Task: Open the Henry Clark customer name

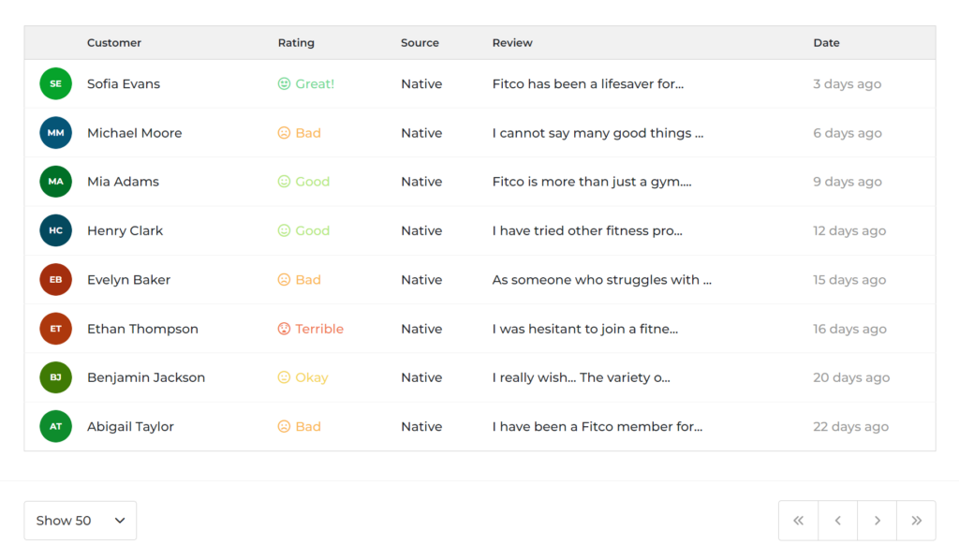Action: (125, 230)
